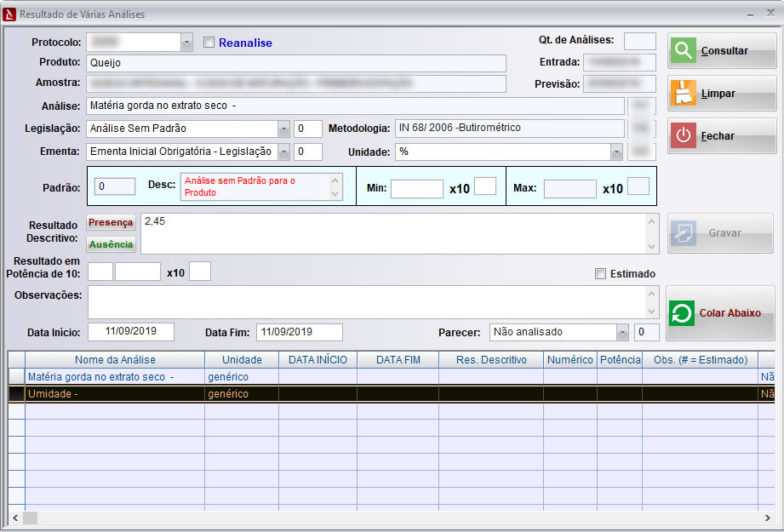Viewport: 784px width, 532px height.
Task: Sort by Nome da Análise column header
Action: pos(115,359)
